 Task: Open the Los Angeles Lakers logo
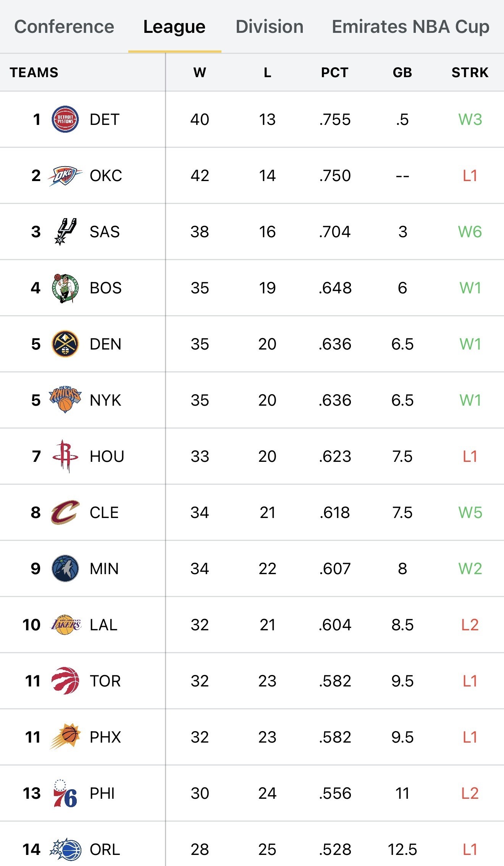coord(66,625)
